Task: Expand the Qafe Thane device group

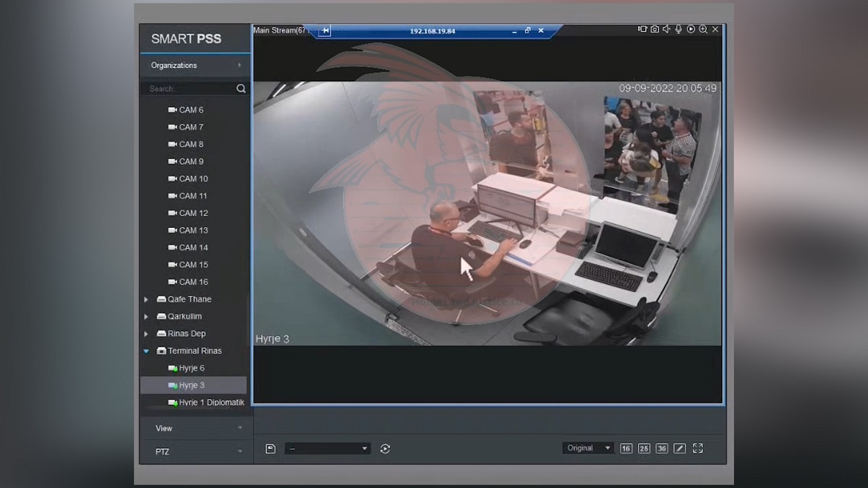Action: pos(146,299)
